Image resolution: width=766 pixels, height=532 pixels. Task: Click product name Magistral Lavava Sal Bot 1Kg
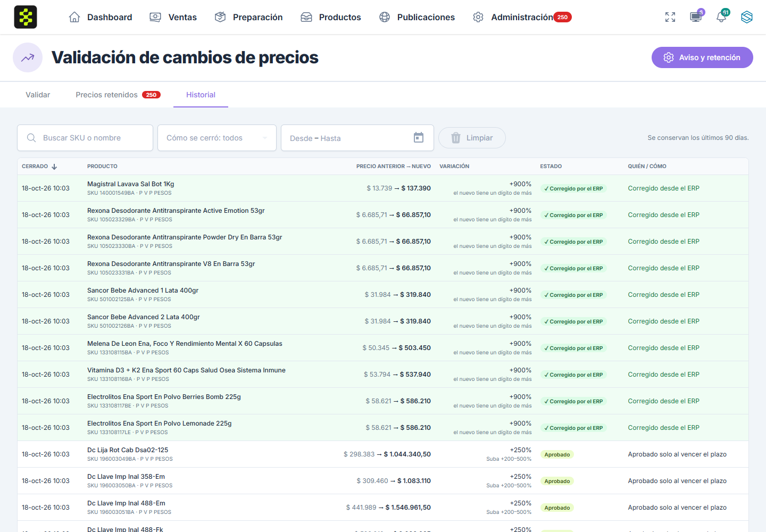(x=131, y=184)
